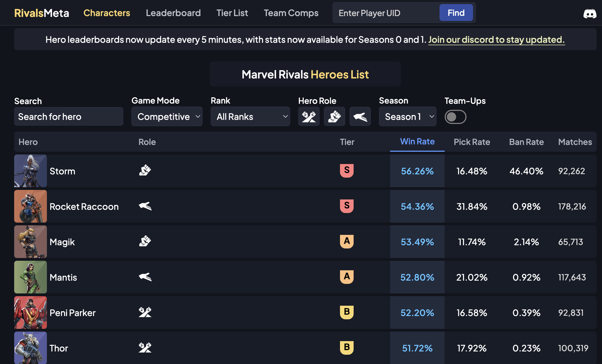This screenshot has height=364, width=602.
Task: Click Magik's Duelist role icon
Action: click(x=145, y=241)
